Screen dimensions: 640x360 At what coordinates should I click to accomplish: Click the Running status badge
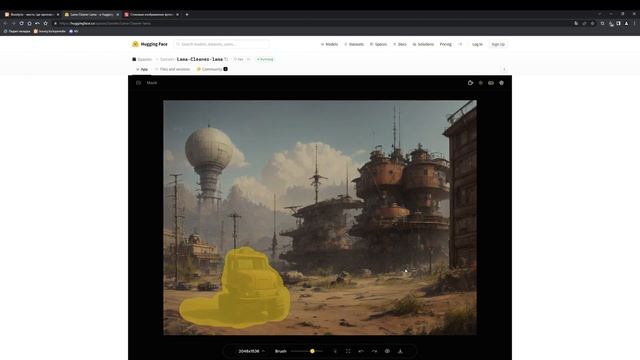click(x=265, y=59)
